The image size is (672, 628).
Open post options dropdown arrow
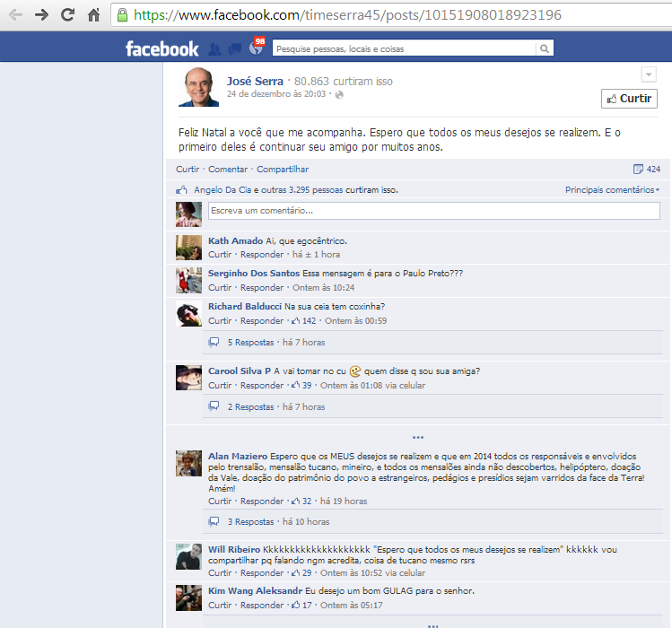tap(649, 74)
